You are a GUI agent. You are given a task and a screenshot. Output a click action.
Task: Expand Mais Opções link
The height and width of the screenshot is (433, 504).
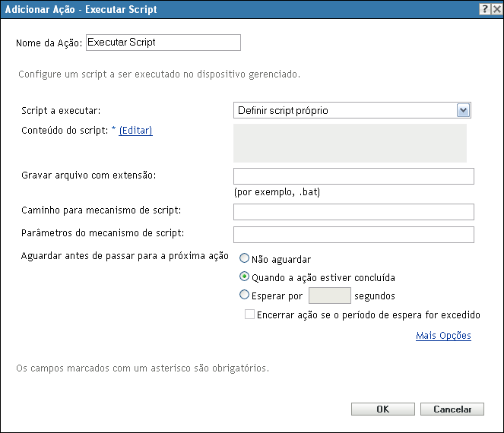click(x=443, y=336)
